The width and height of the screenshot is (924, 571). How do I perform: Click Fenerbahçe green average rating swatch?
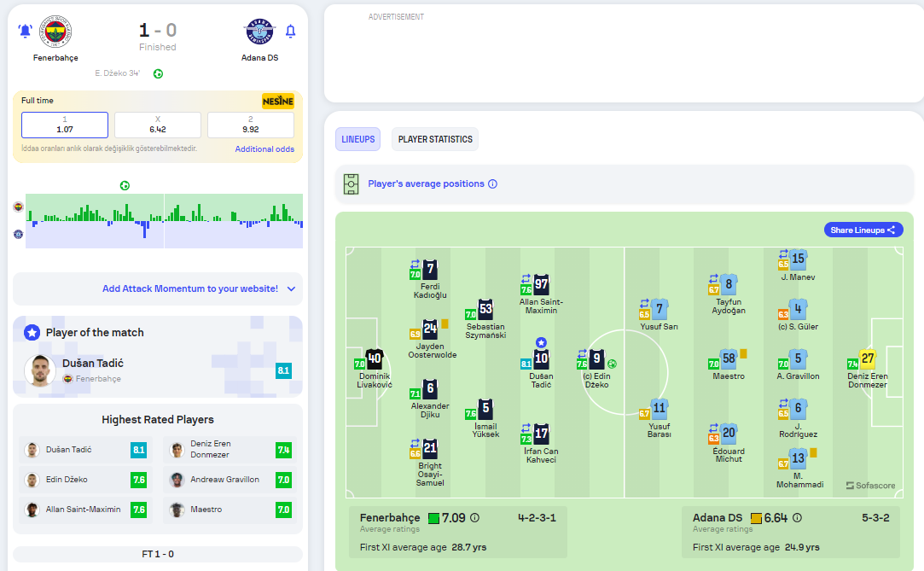[433, 519]
